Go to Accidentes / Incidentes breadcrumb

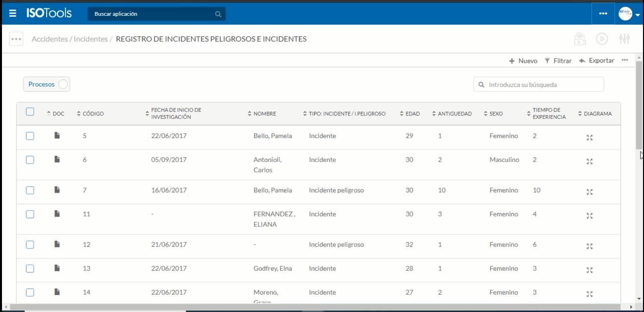coord(69,39)
